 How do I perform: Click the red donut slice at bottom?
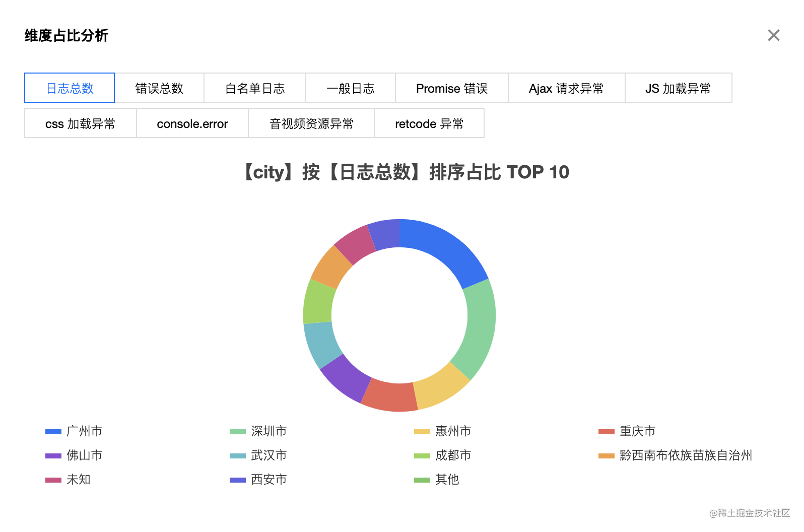pos(391,396)
